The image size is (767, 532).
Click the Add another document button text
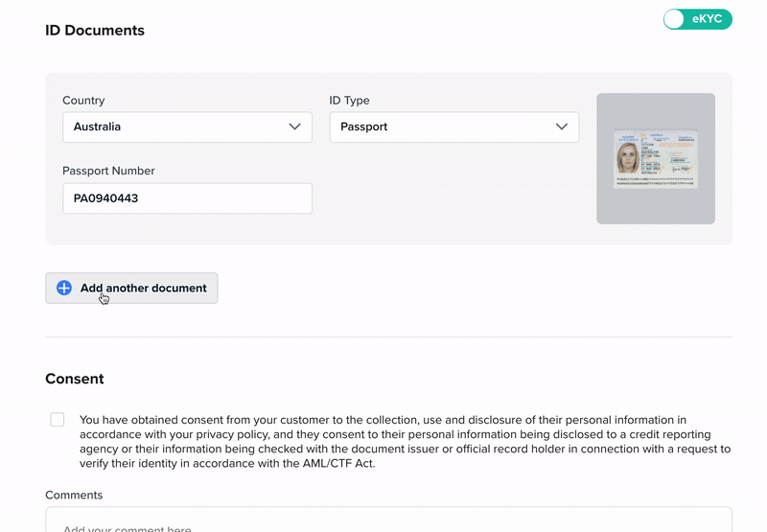[x=143, y=288]
